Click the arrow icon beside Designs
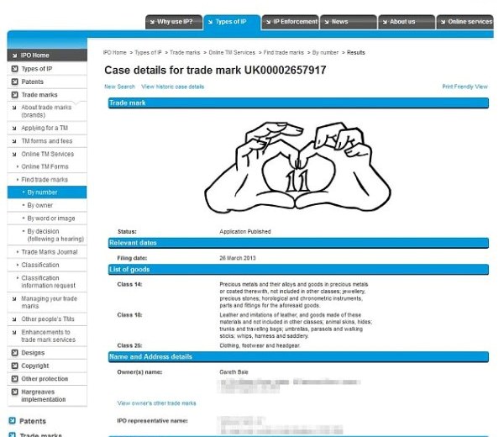This screenshot has height=437, width=504. (x=14, y=353)
